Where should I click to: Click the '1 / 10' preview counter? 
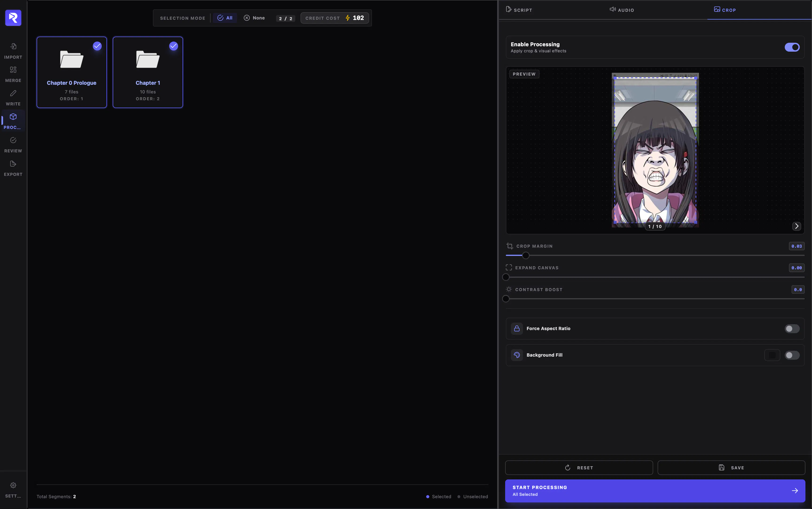[x=655, y=227]
